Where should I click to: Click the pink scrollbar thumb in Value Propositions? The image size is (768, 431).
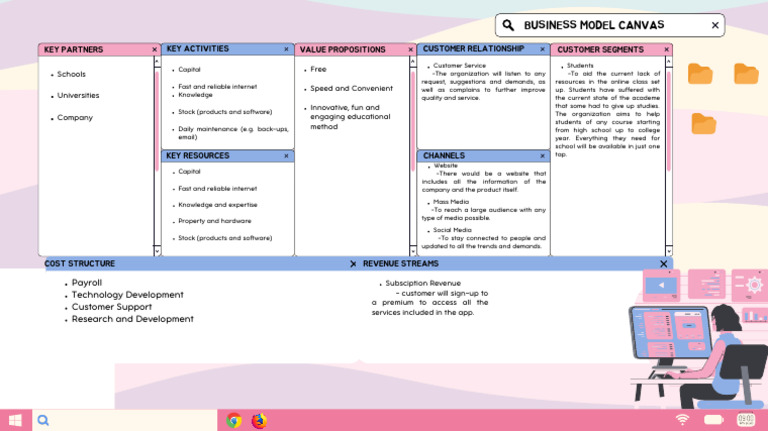(x=413, y=121)
